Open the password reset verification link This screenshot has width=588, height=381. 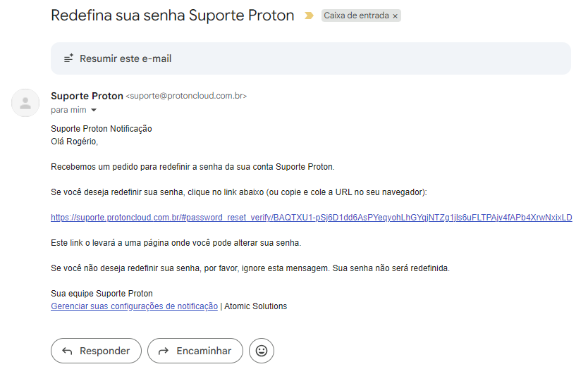311,218
